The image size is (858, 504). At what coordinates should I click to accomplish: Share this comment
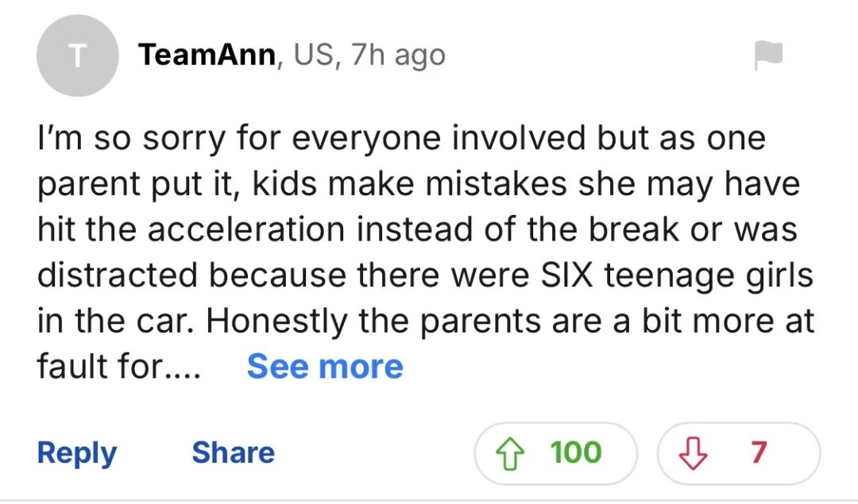(233, 452)
